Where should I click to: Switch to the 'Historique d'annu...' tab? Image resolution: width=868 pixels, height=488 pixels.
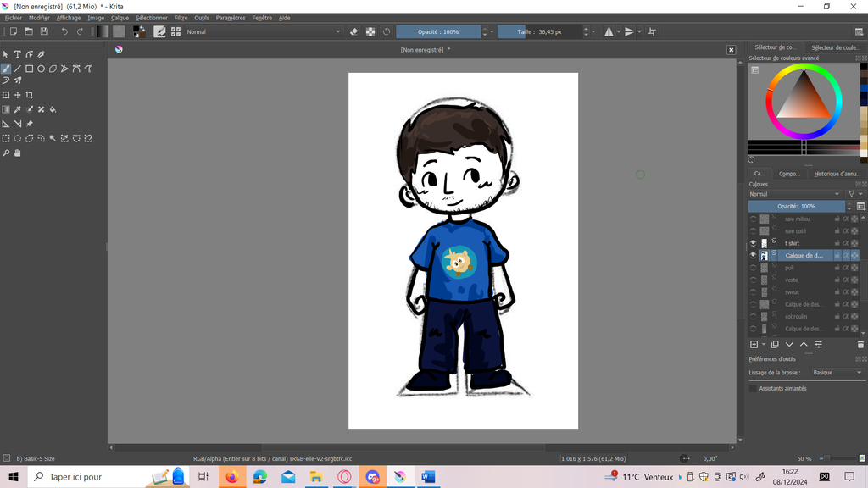(836, 174)
